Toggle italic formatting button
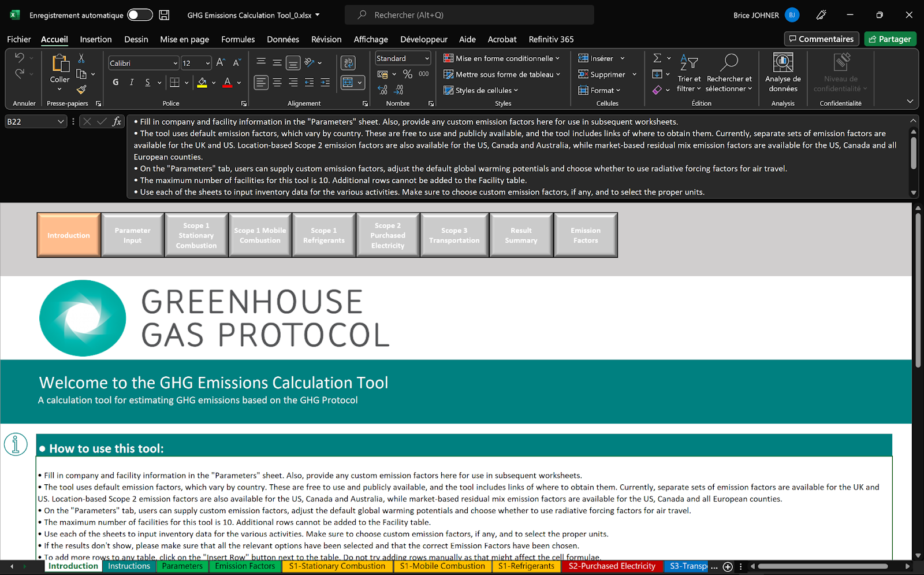The width and height of the screenshot is (924, 575). click(132, 83)
